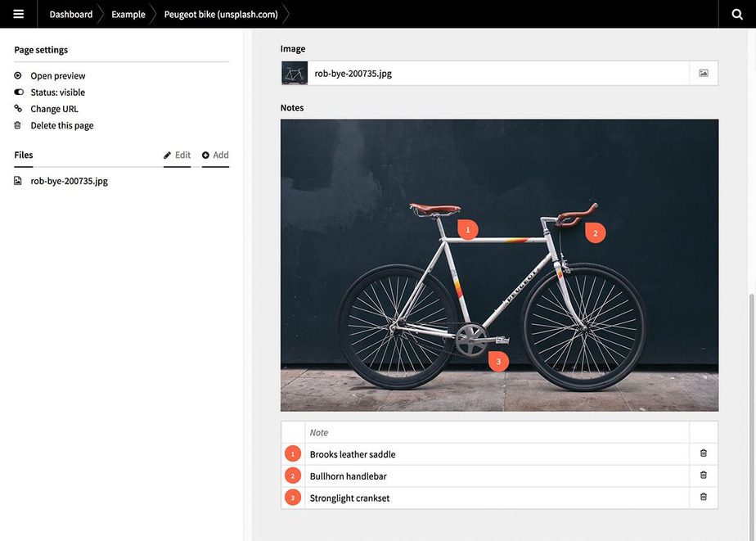Select marker 1 on the bike saddle

click(x=467, y=230)
